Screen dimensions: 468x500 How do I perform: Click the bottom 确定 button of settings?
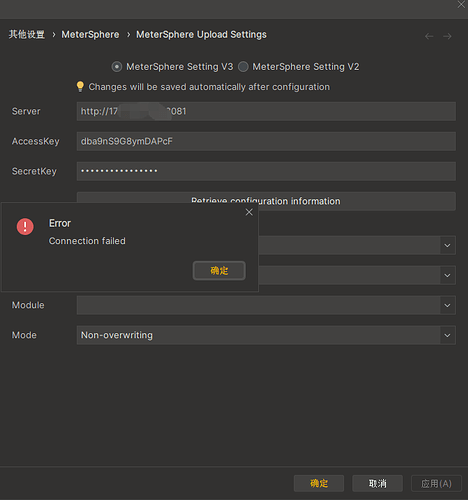pyautogui.click(x=319, y=483)
